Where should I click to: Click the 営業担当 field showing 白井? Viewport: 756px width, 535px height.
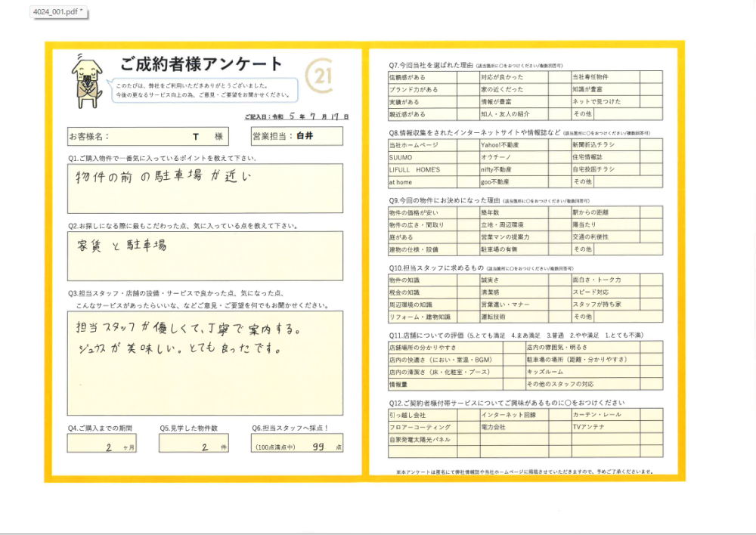pos(296,137)
